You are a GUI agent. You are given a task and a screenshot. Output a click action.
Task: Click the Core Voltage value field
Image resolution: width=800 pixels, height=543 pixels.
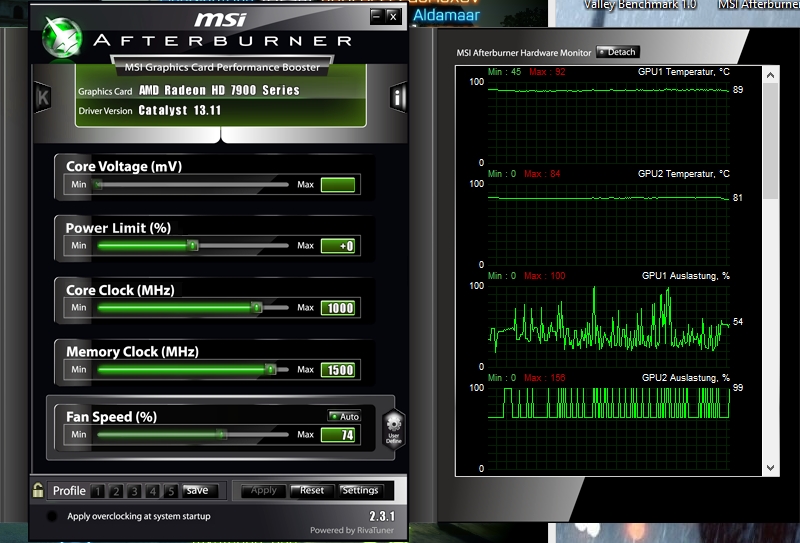338,185
